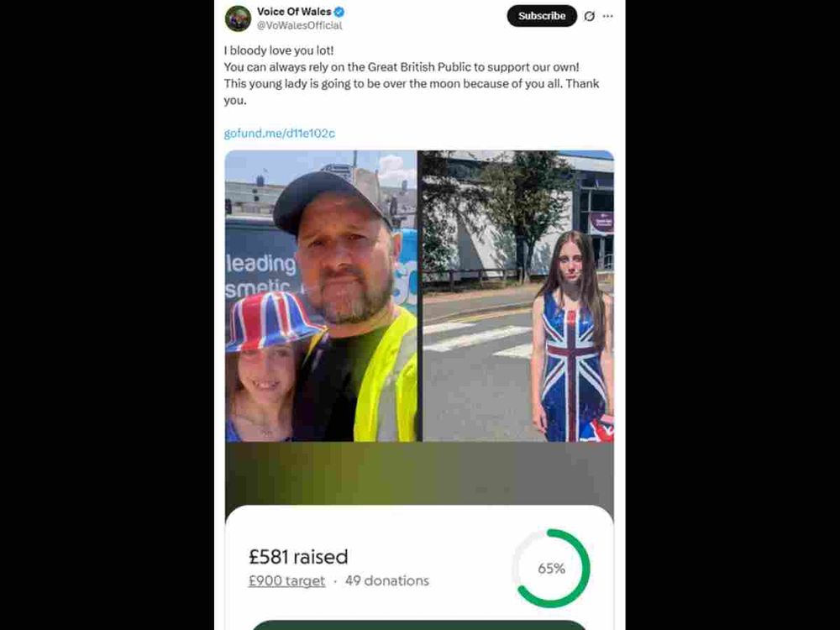840x630 pixels.
Task: Open the £900 target link
Action: click(286, 580)
